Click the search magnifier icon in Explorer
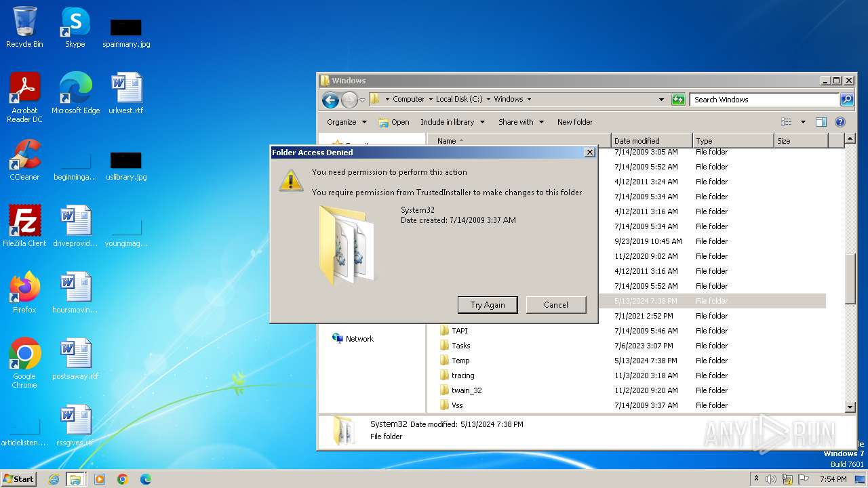The height and width of the screenshot is (488, 868). pyautogui.click(x=847, y=100)
